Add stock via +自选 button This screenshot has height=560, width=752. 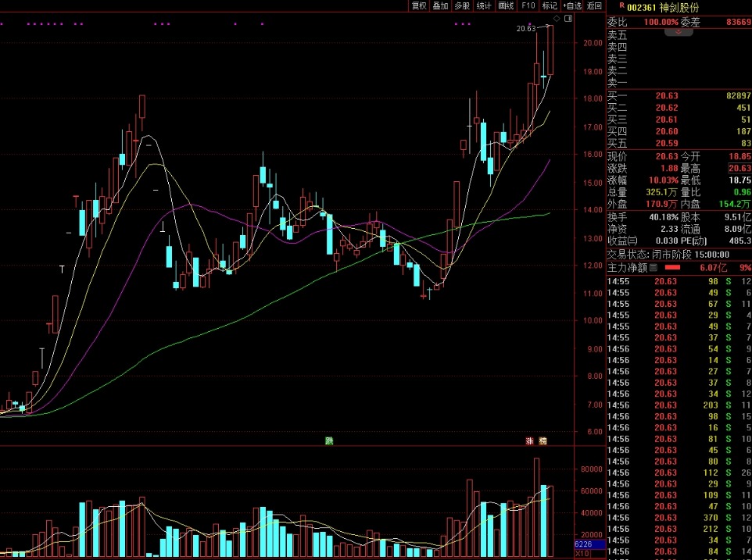click(573, 5)
